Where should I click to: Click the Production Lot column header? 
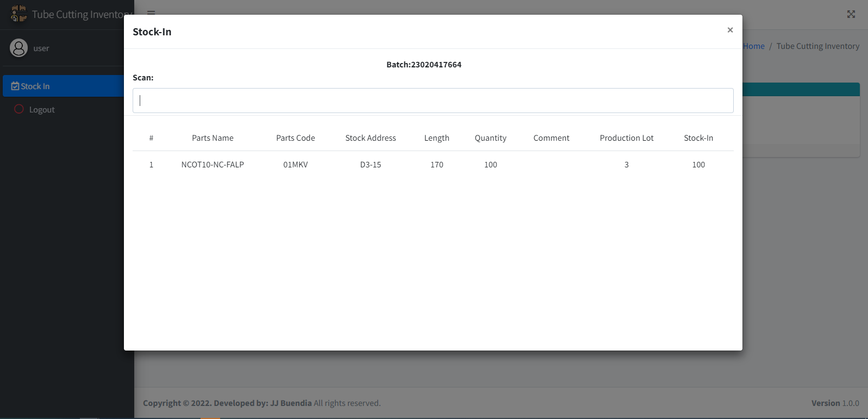coord(626,138)
